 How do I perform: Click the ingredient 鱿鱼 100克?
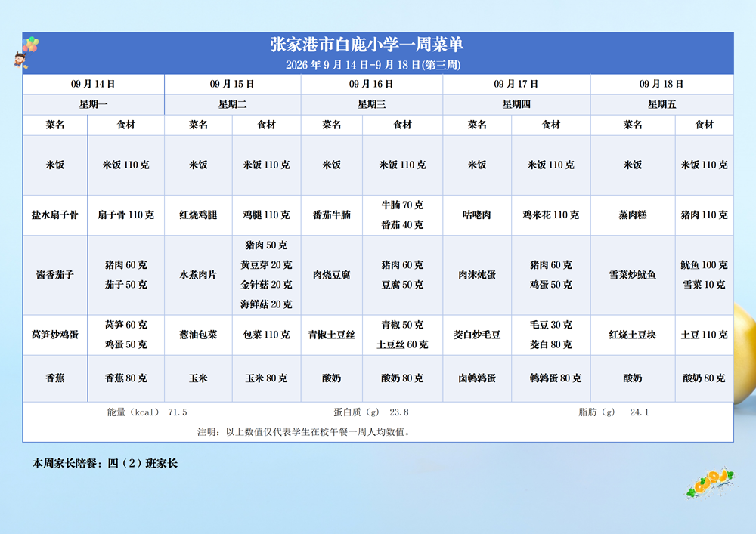[705, 265]
